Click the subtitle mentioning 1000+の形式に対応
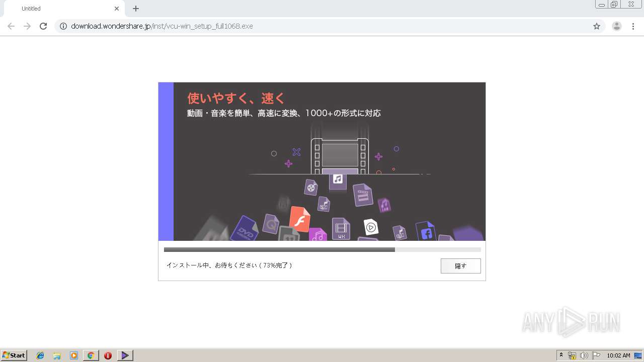The height and width of the screenshot is (362, 644). [284, 113]
